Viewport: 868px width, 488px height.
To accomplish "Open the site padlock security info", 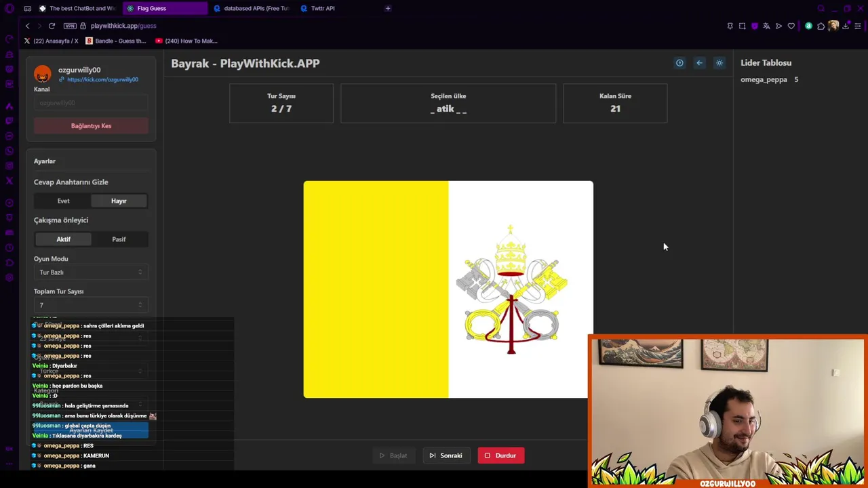I will click(83, 26).
